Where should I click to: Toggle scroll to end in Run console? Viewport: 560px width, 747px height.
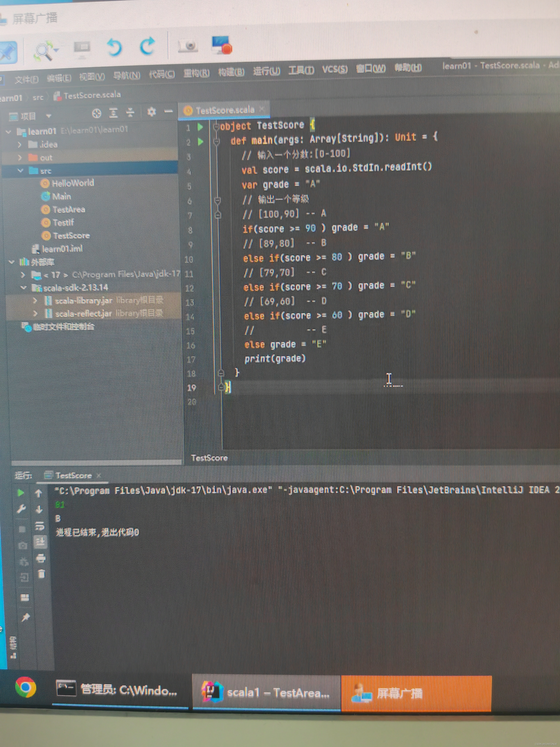point(40,542)
